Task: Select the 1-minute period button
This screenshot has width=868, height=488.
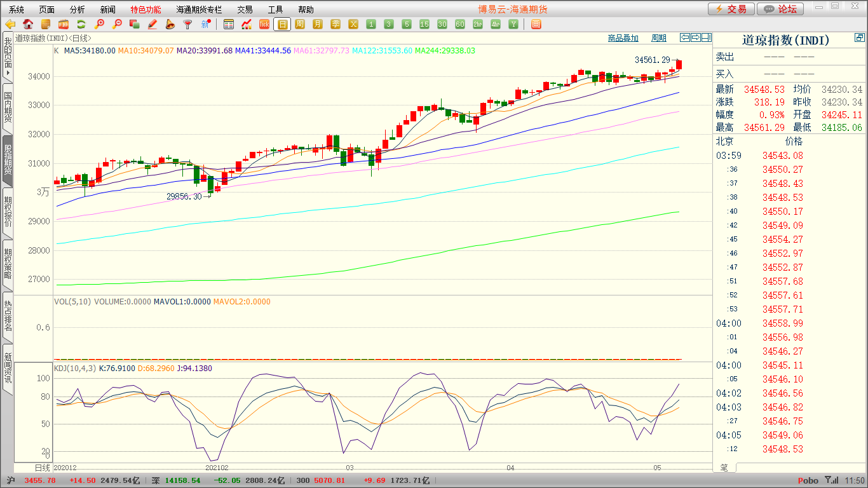Action: (371, 24)
